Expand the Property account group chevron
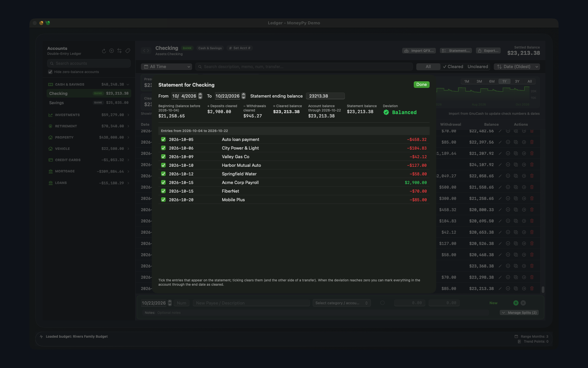This screenshot has height=368, width=588. click(x=128, y=138)
